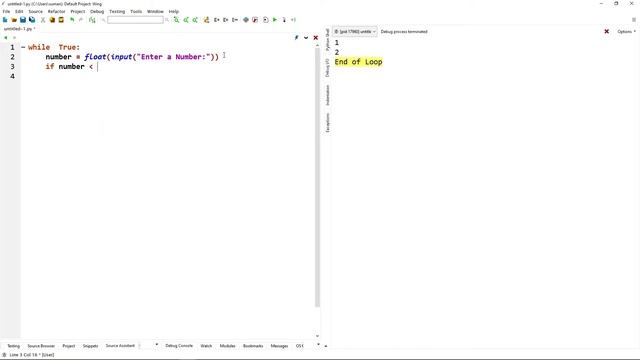Click the status bar bug icon

pos(4,355)
